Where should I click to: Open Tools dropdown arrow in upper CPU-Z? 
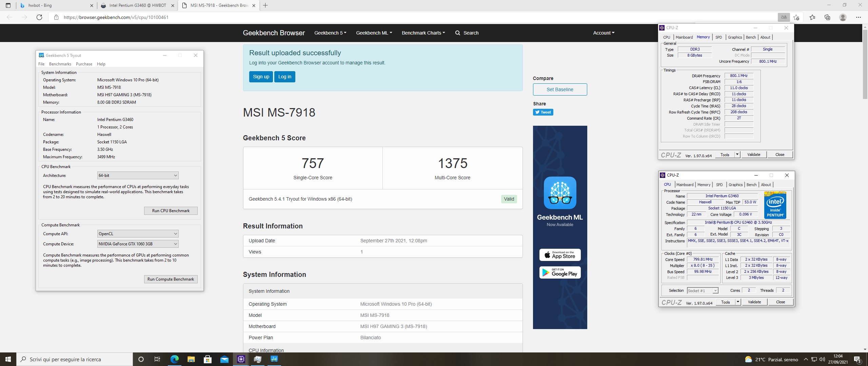point(737,155)
